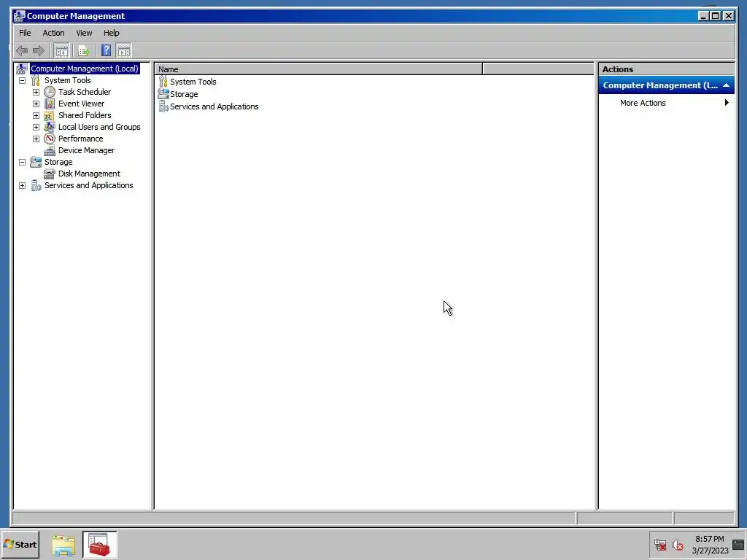Screen dimensions: 747x560
Task: Select Performance label in tree
Action: pyautogui.click(x=80, y=139)
